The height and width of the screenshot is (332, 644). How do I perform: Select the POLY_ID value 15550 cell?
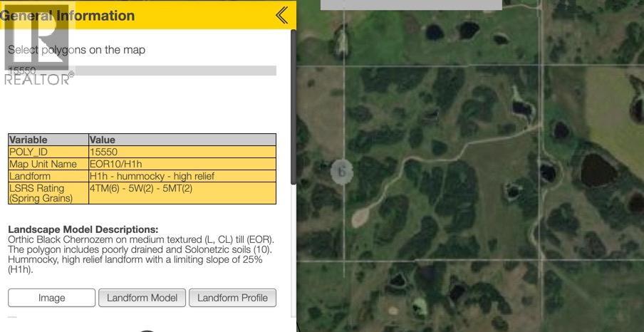(182, 152)
